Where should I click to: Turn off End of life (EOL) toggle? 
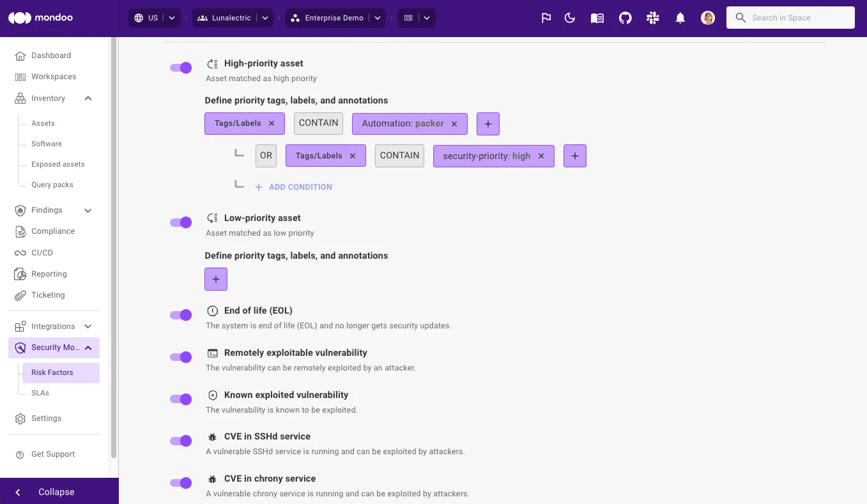pos(181,315)
